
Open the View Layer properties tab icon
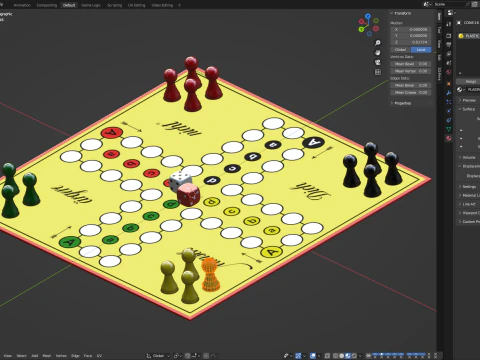pyautogui.click(x=449, y=54)
